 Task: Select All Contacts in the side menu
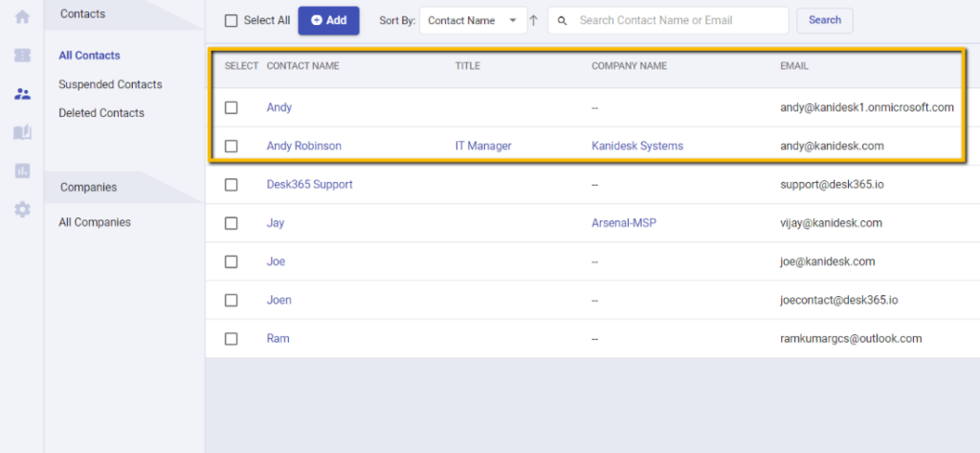89,56
